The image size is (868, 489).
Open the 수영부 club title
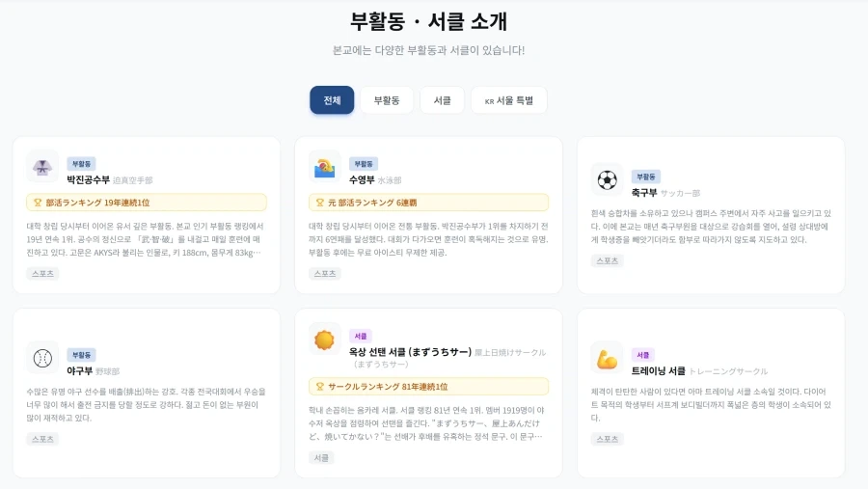[362, 179]
